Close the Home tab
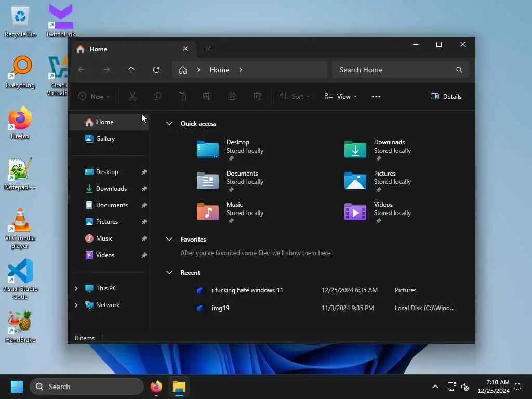 185,49
